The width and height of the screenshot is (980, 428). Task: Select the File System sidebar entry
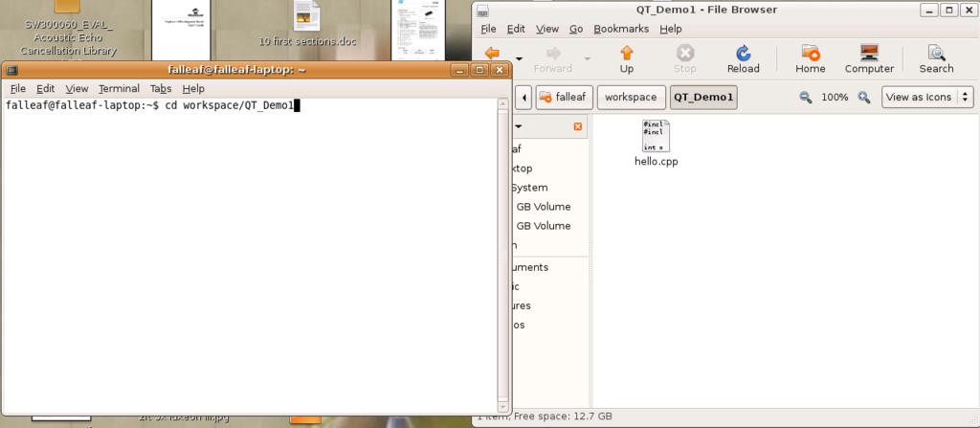click(529, 187)
